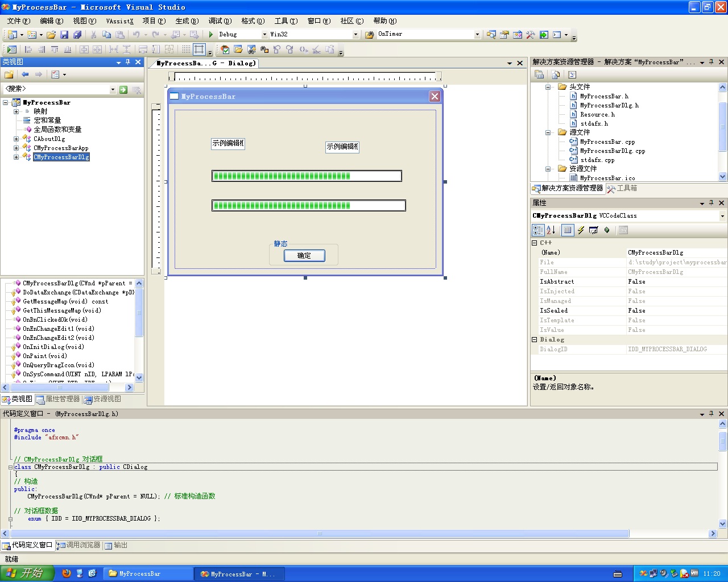Viewport: 728px width, 582px height.
Task: Switch to 工具箱 tab
Action: [622, 188]
